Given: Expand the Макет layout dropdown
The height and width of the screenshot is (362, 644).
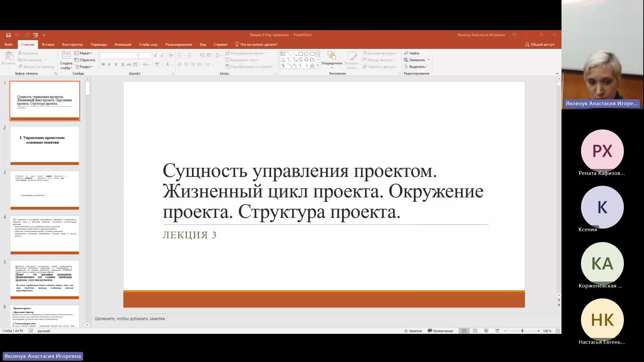Looking at the screenshot, I should tap(83, 53).
